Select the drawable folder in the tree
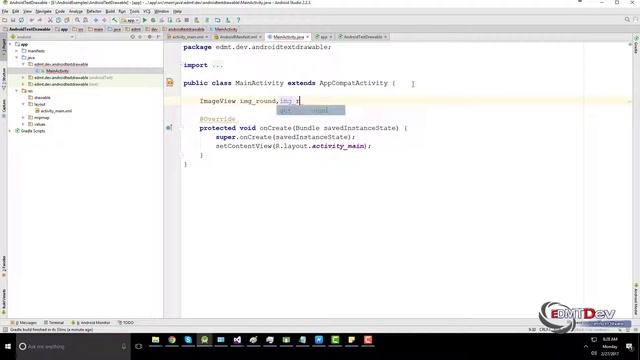Screen dimensions: 640x360 click(x=42, y=98)
